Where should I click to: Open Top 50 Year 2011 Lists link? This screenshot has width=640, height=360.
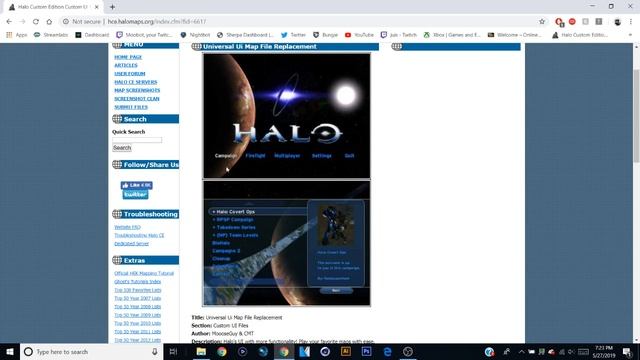pyautogui.click(x=138, y=332)
